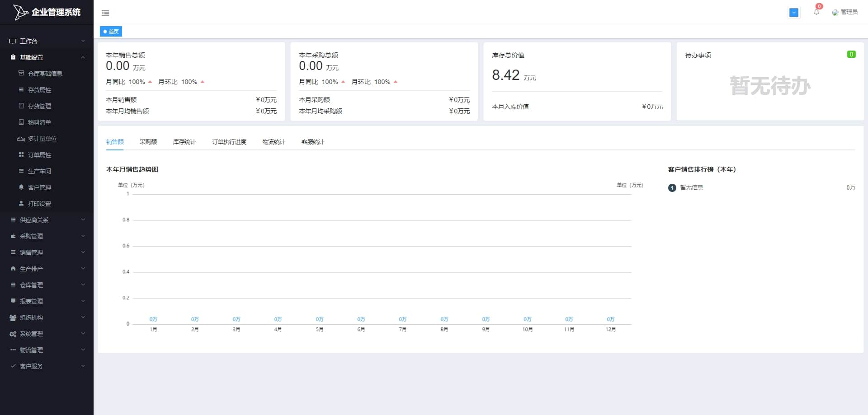
Task: Expand the 供应商关系 menu chevron
Action: [x=83, y=219]
